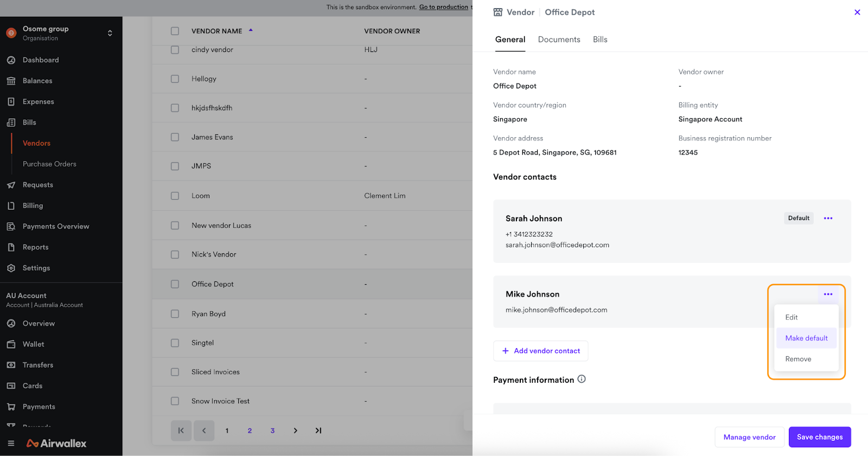
Task: Check the JMPS row checkbox
Action: coord(175,166)
